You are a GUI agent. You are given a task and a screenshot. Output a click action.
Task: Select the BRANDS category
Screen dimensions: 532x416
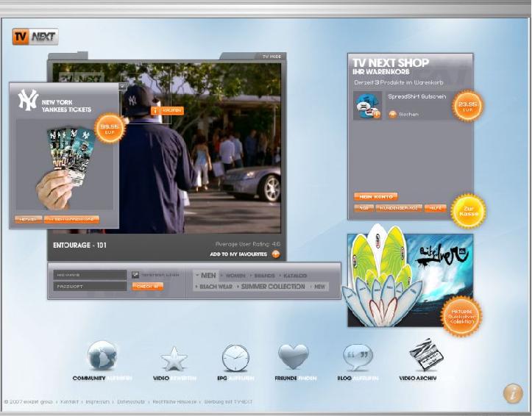coord(264,276)
